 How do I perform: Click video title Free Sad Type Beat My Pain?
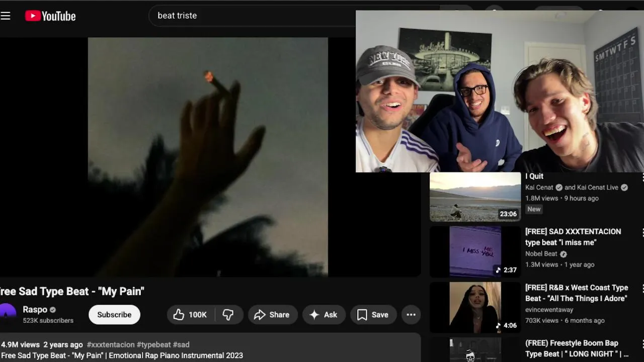(x=72, y=291)
